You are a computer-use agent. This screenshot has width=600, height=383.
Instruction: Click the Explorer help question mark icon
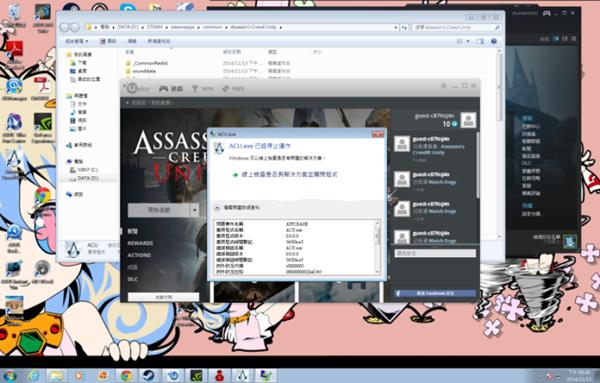point(494,41)
